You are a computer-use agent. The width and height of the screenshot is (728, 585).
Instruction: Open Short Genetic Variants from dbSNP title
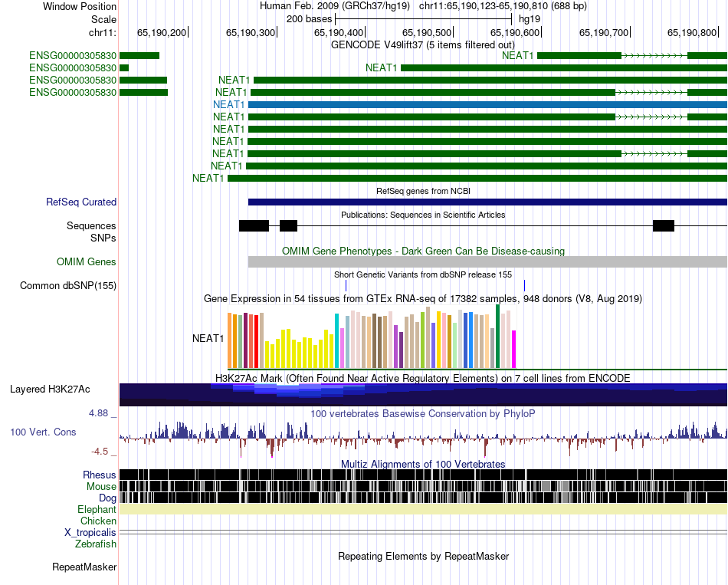click(423, 274)
